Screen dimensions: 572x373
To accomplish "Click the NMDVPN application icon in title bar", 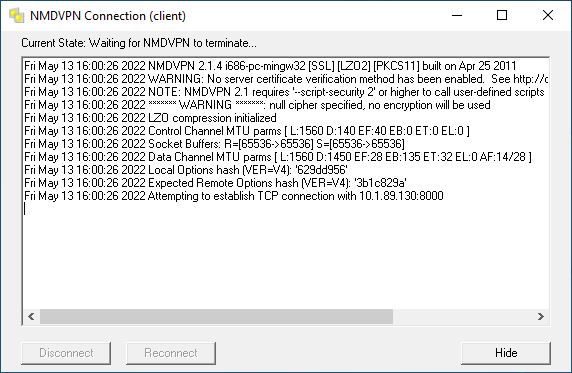I will tap(16, 16).
